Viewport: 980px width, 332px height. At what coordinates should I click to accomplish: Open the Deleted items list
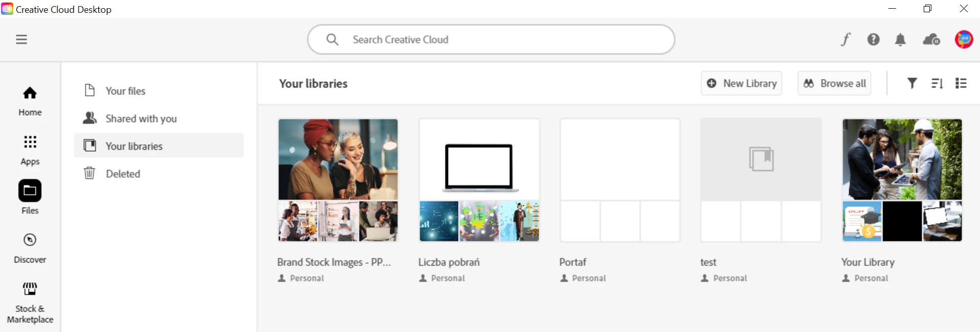[x=159, y=173]
